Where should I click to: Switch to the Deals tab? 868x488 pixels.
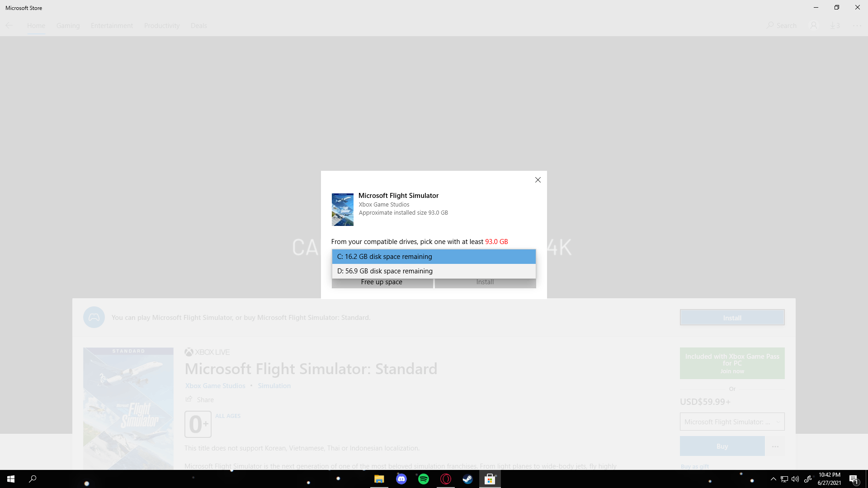[198, 26]
